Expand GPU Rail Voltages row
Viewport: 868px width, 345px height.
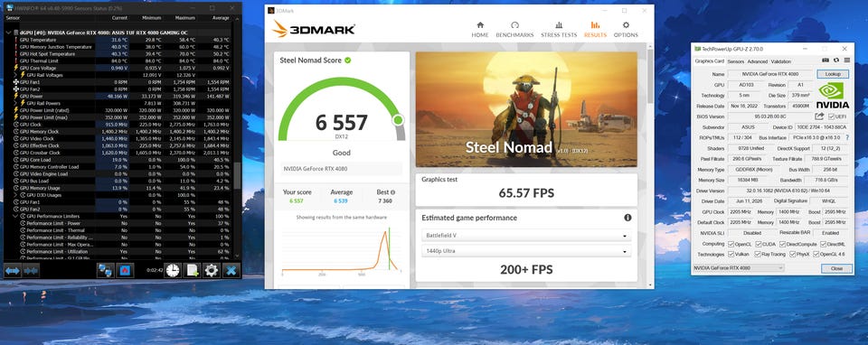pyautogui.click(x=15, y=75)
